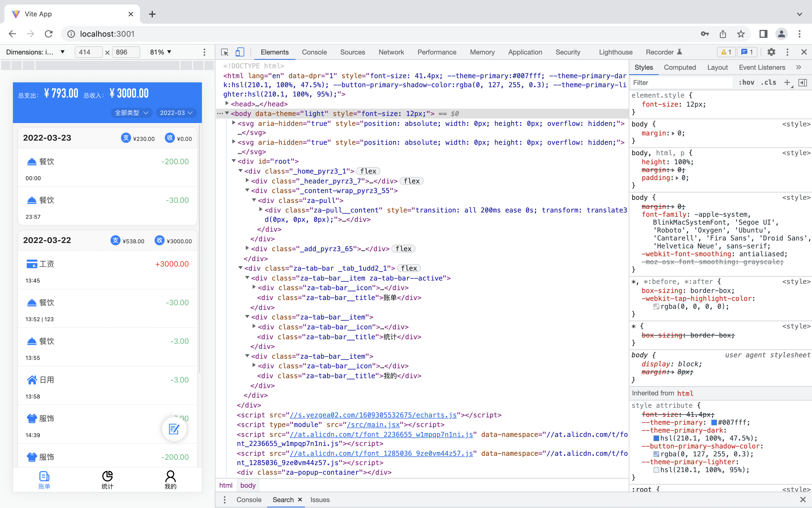
Task: Toggle .cls element classes panel
Action: (768, 83)
